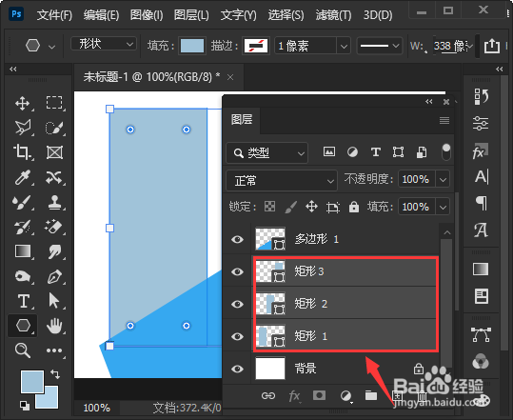Click the share export icon
Screen dimensions: 513x420
click(492, 46)
